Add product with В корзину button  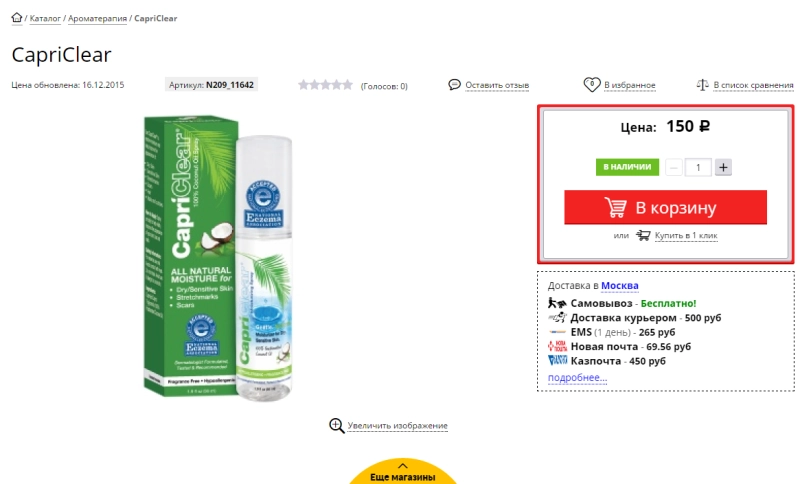point(665,208)
